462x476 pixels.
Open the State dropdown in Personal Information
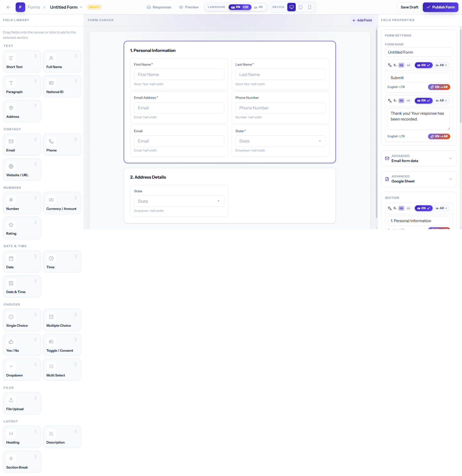click(280, 141)
